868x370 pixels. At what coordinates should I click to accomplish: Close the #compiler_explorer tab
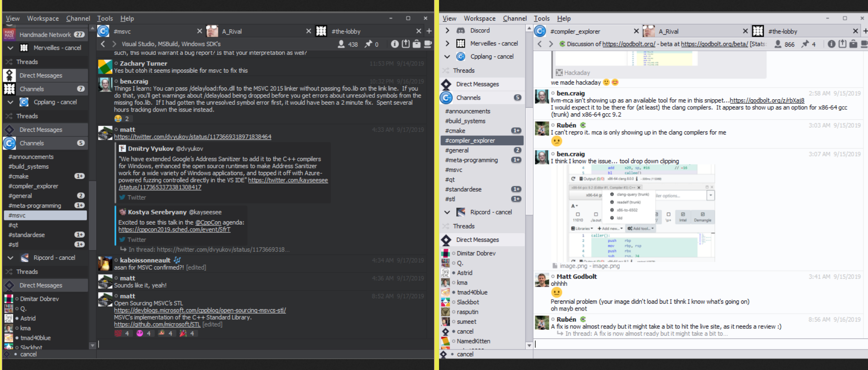[x=636, y=31]
